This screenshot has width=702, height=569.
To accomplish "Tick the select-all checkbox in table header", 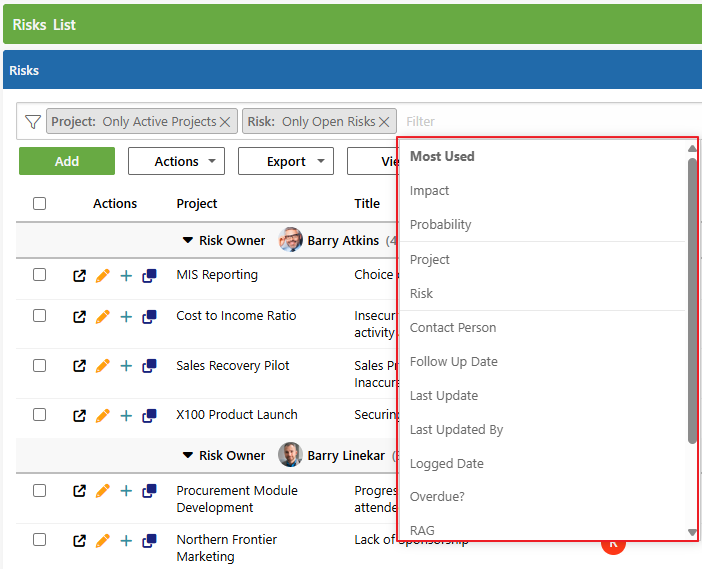I will tap(39, 204).
